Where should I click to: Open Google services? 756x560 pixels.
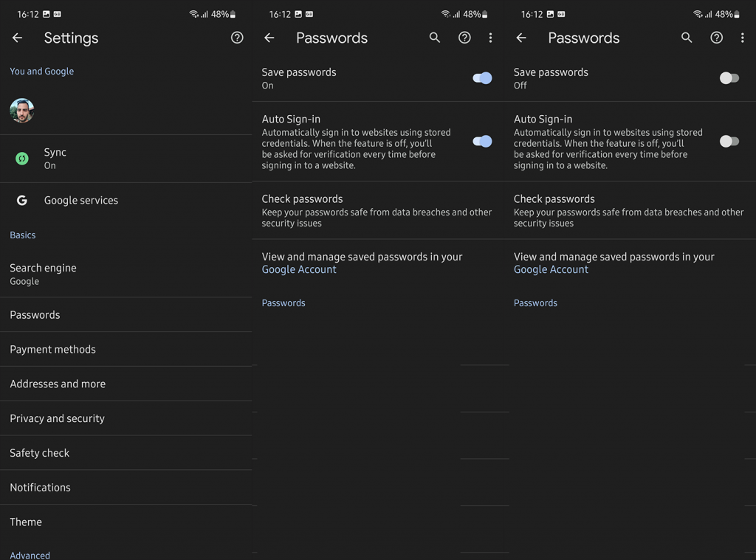[x=126, y=201]
